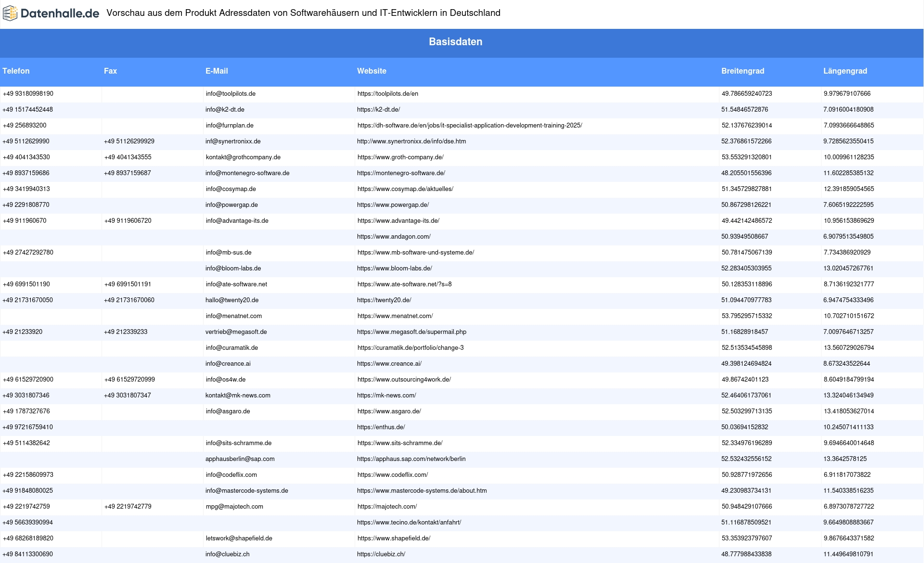Select the E-Mail column header

point(217,71)
